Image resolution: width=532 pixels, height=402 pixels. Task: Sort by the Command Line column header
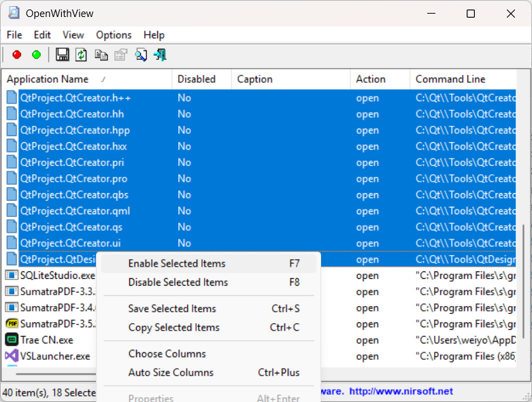463,79
